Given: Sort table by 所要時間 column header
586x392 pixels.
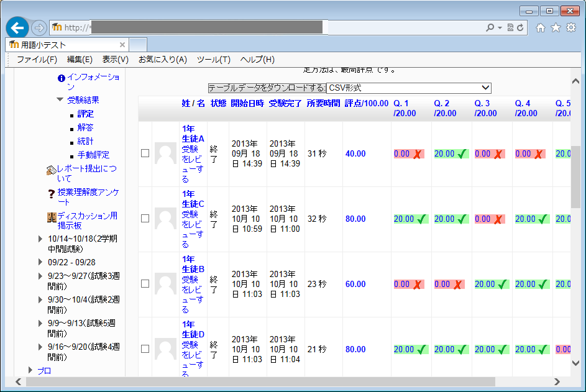Looking at the screenshot, I should pos(323,103).
